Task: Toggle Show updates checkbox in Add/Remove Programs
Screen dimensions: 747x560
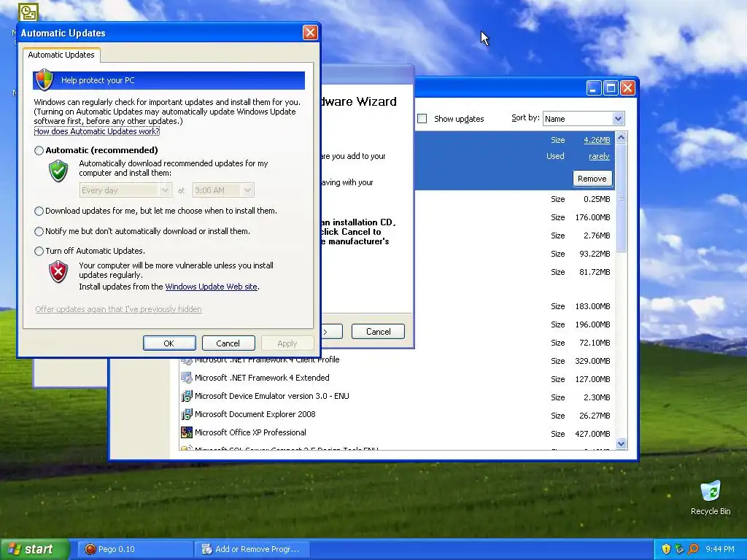Action: click(422, 119)
